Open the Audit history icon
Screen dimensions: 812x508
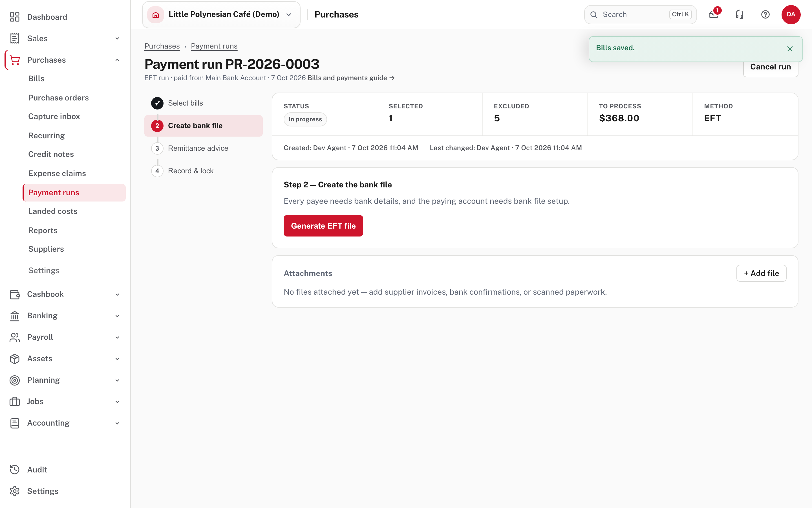click(x=14, y=470)
